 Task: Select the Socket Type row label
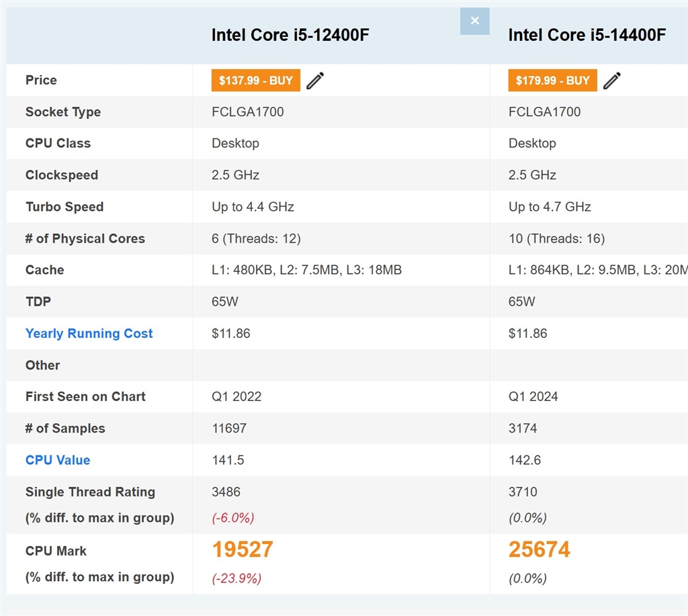63,112
